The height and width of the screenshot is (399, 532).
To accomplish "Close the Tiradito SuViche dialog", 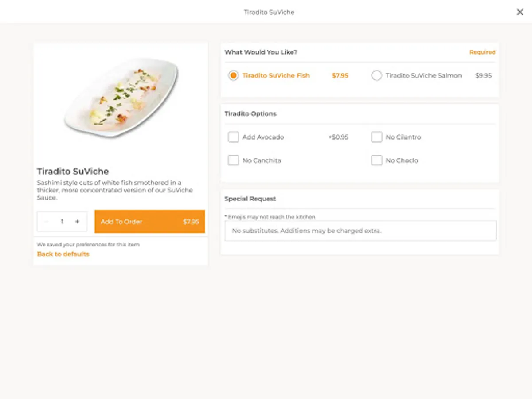I will (520, 12).
